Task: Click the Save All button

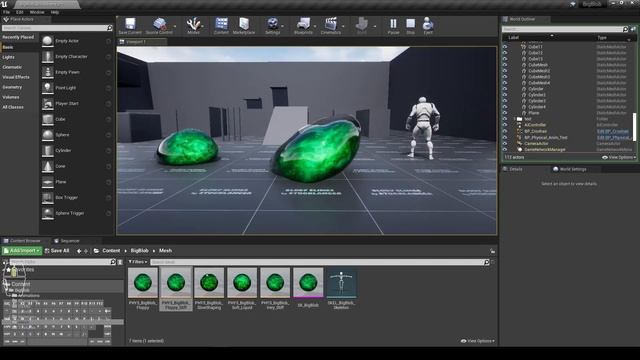Action: 57,251
